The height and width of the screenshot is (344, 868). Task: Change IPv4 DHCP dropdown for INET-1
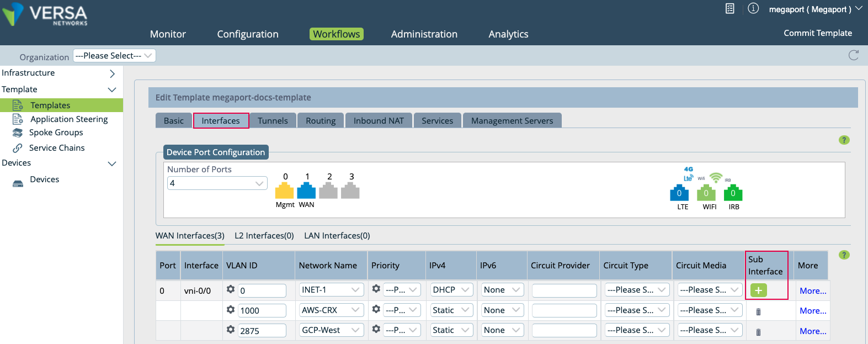[451, 290]
